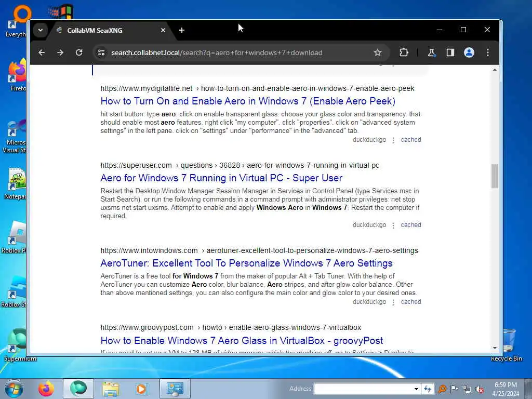Open cached link for superuser result
The height and width of the screenshot is (399, 532).
coord(411,225)
